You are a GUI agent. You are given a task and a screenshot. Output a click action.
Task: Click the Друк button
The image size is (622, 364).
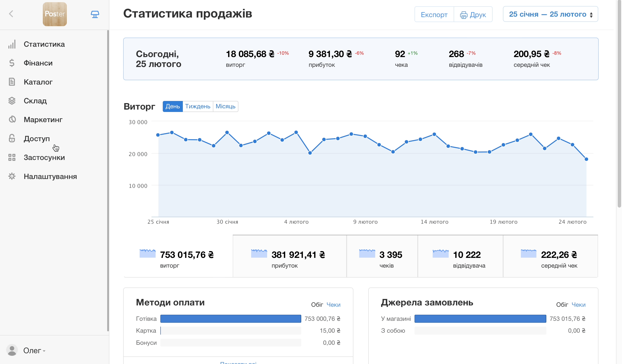point(473,14)
